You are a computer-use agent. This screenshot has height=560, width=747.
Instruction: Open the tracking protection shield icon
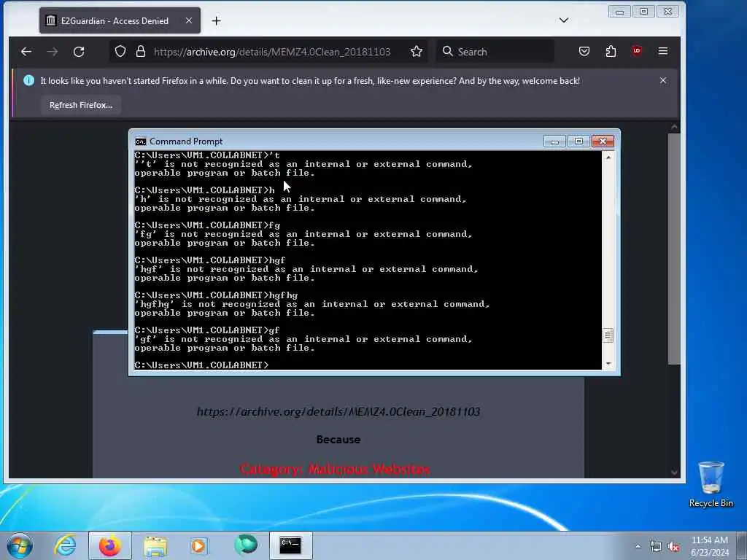pyautogui.click(x=120, y=52)
